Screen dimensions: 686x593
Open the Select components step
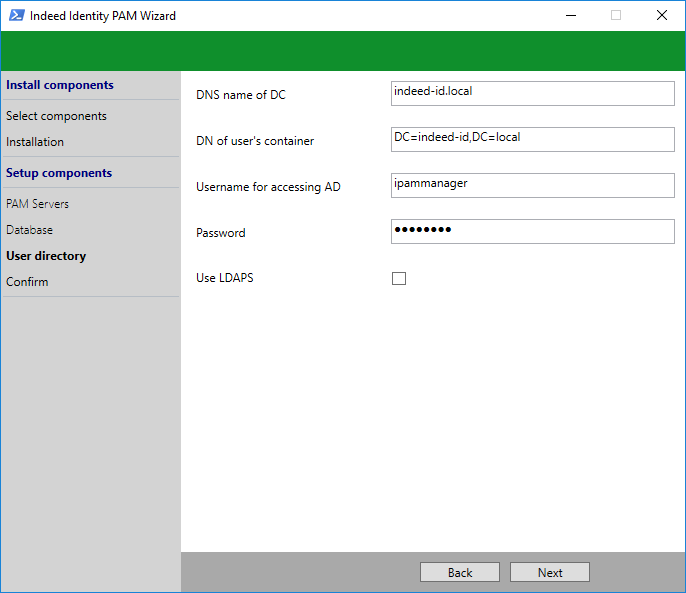point(56,116)
